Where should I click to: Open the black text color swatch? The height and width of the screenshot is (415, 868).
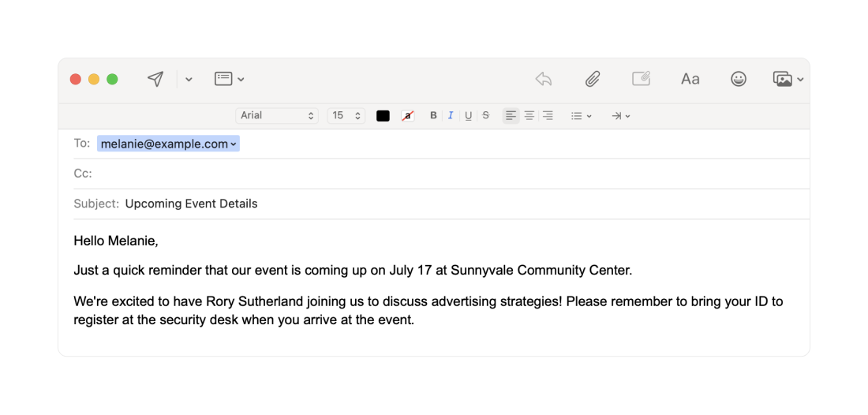coord(383,116)
